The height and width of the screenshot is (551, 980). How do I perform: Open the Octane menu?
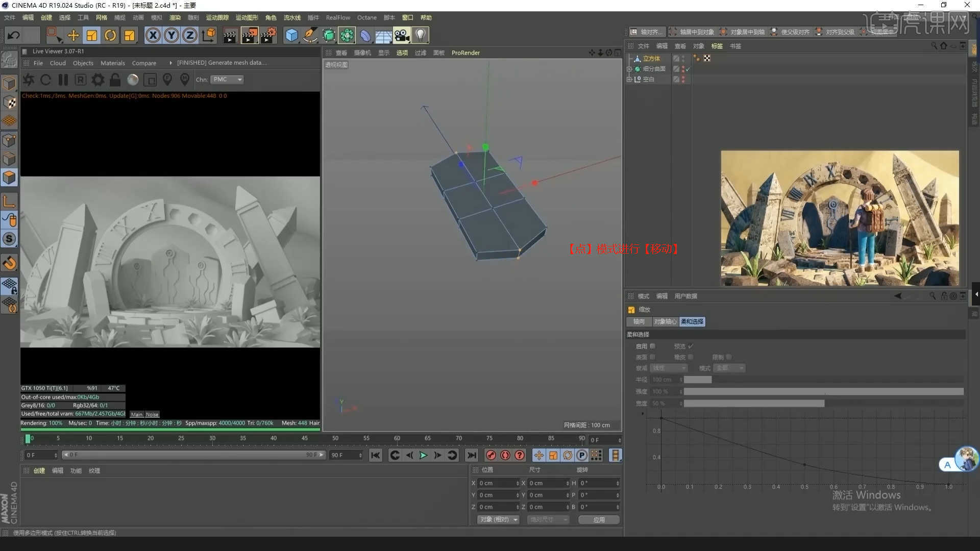366,17
